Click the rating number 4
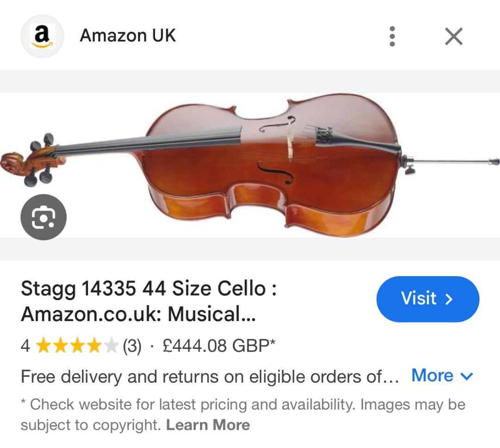Image resolution: width=500 pixels, height=448 pixels. 25,346
